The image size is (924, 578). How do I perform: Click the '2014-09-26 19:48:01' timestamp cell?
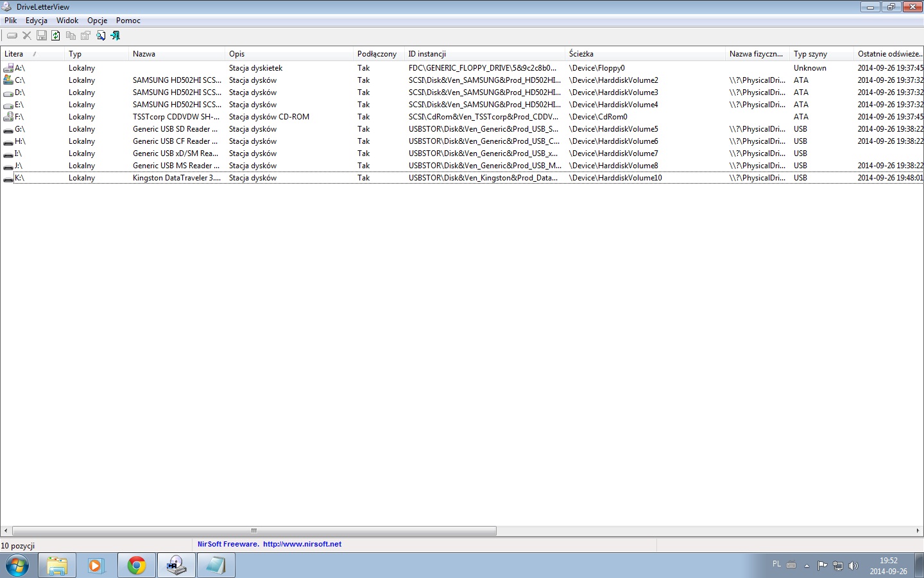891,178
